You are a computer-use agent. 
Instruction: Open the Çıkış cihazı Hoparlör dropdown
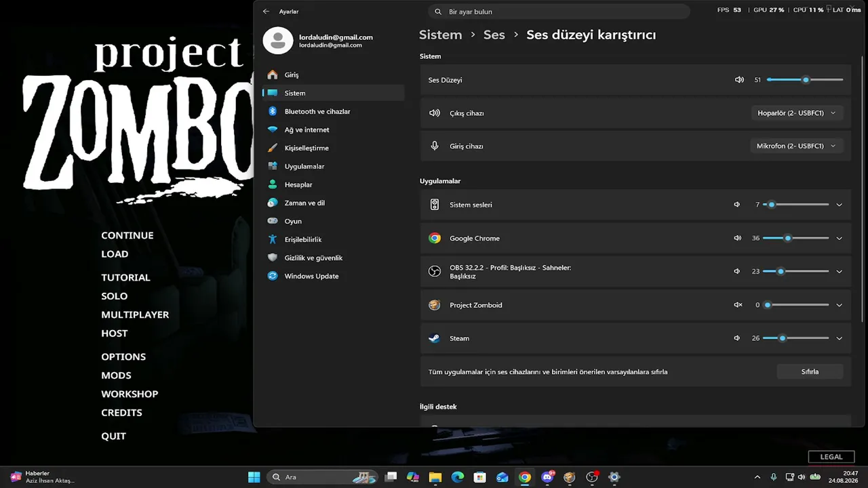pos(797,113)
